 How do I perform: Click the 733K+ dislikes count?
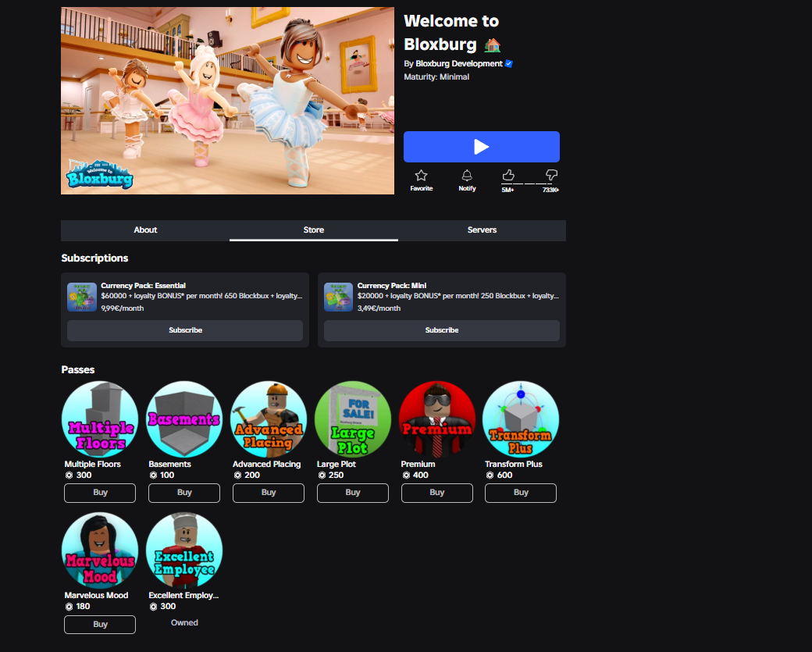[x=550, y=190]
